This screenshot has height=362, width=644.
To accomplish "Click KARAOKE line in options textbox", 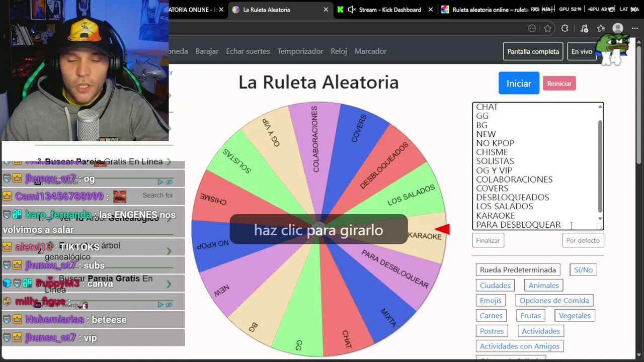I will click(x=496, y=216).
